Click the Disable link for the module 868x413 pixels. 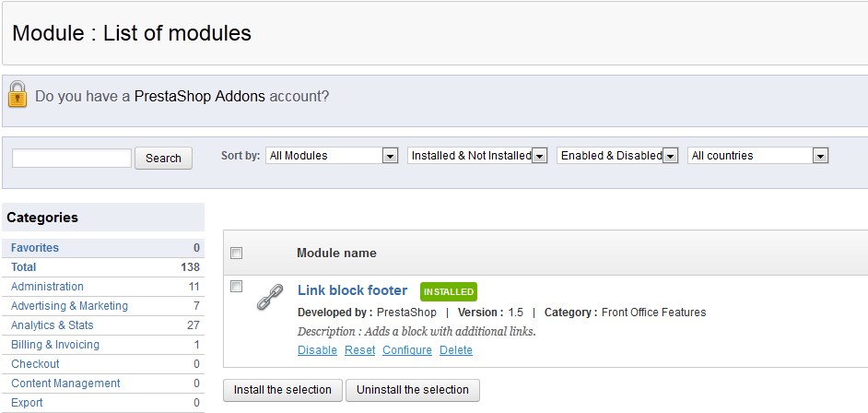[317, 350]
